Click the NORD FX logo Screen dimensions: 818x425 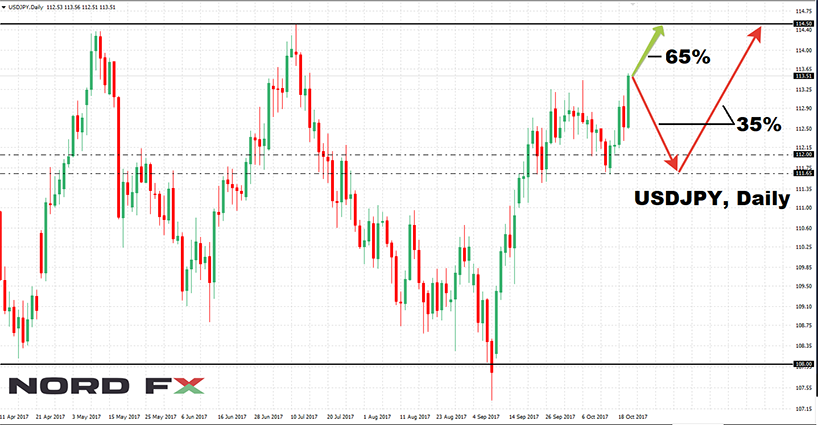tap(106, 386)
